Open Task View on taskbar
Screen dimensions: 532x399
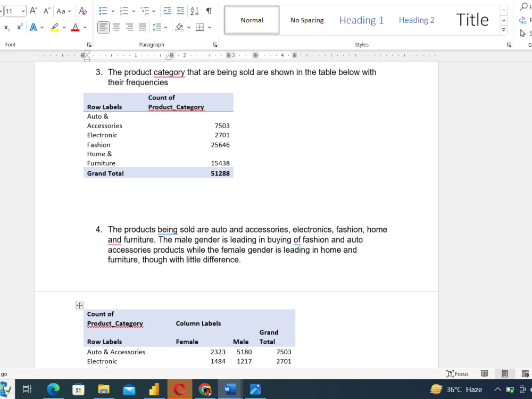[x=27, y=389]
